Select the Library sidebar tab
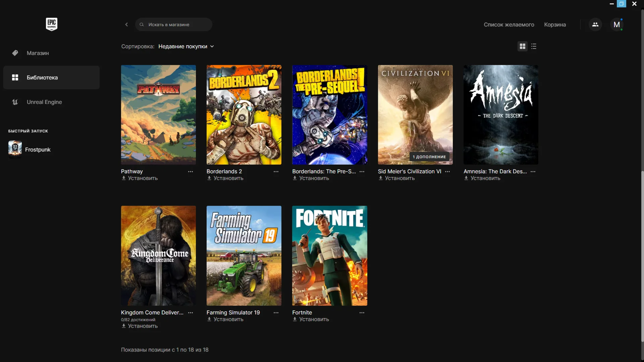The height and width of the screenshot is (362, 644). [51, 77]
